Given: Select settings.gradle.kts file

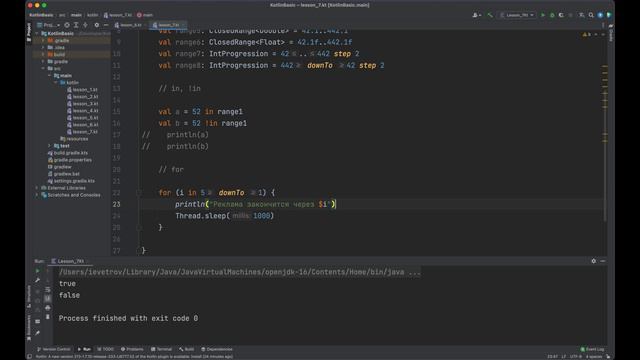Looking at the screenshot, I should (x=71, y=181).
